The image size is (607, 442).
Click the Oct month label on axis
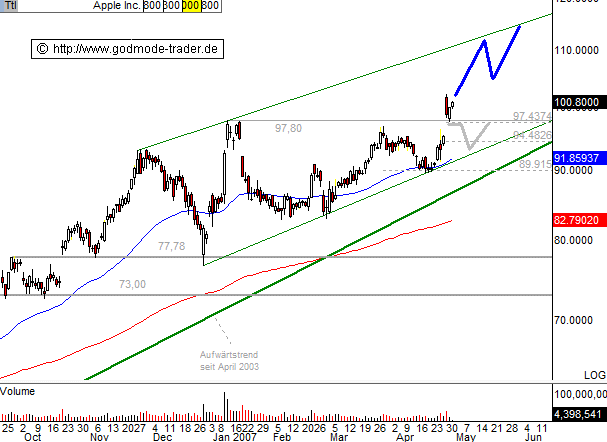coord(33,437)
